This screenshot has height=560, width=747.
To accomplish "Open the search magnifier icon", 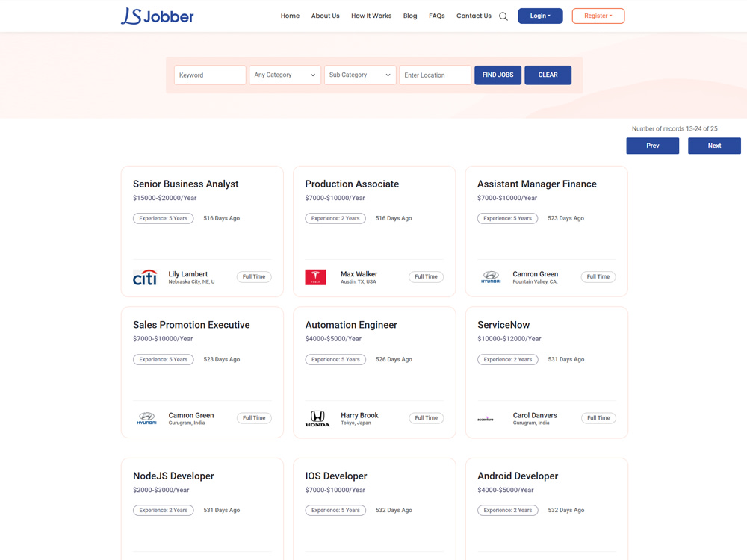I will pyautogui.click(x=503, y=16).
